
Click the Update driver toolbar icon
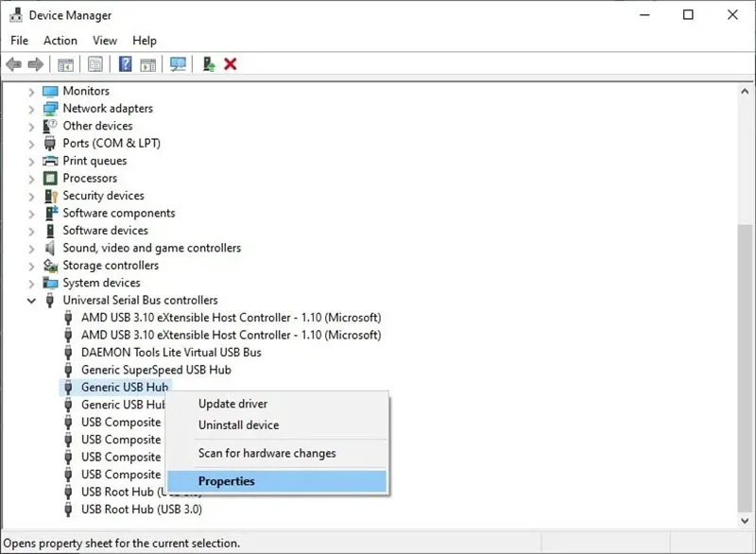coord(209,64)
